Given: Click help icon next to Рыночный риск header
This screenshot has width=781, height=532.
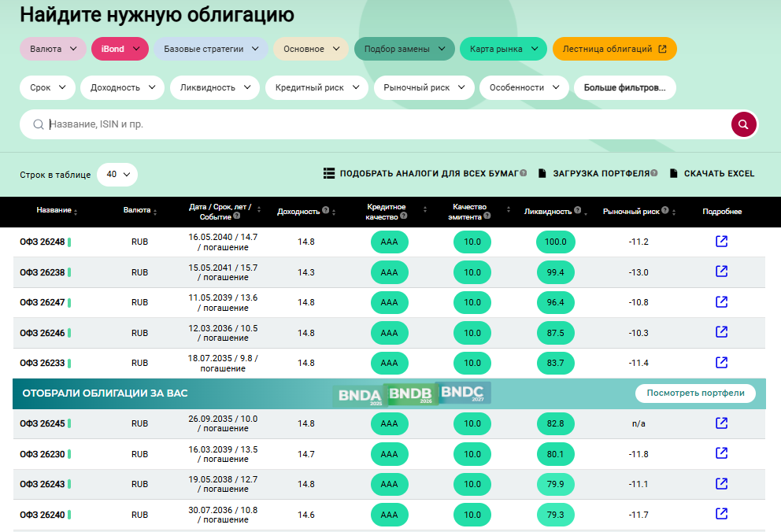Looking at the screenshot, I should pos(665,211).
